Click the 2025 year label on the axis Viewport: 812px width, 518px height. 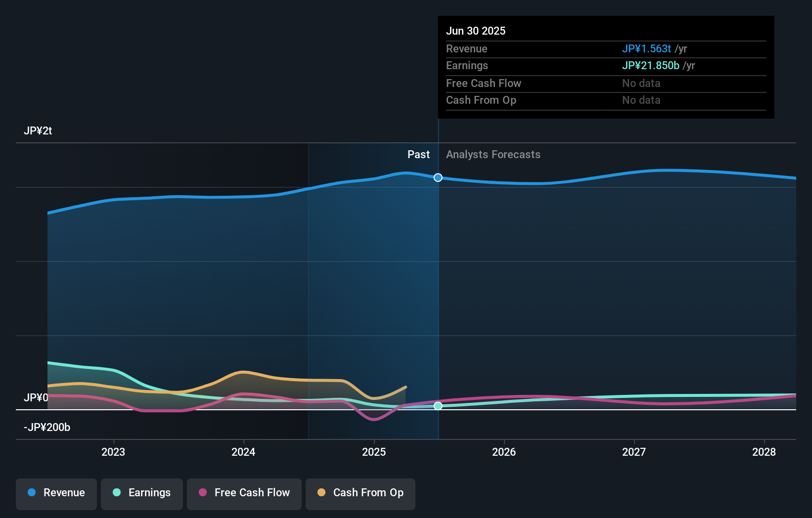coord(374,451)
